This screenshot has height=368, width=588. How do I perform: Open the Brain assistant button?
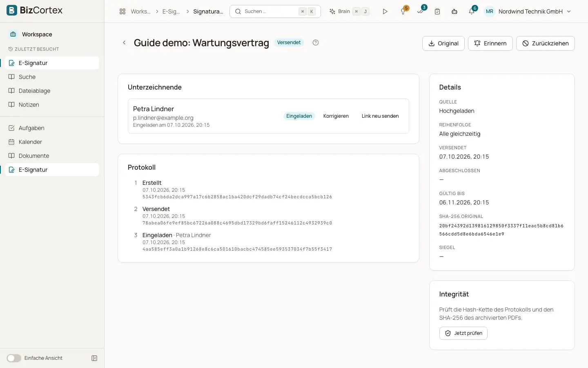click(350, 11)
